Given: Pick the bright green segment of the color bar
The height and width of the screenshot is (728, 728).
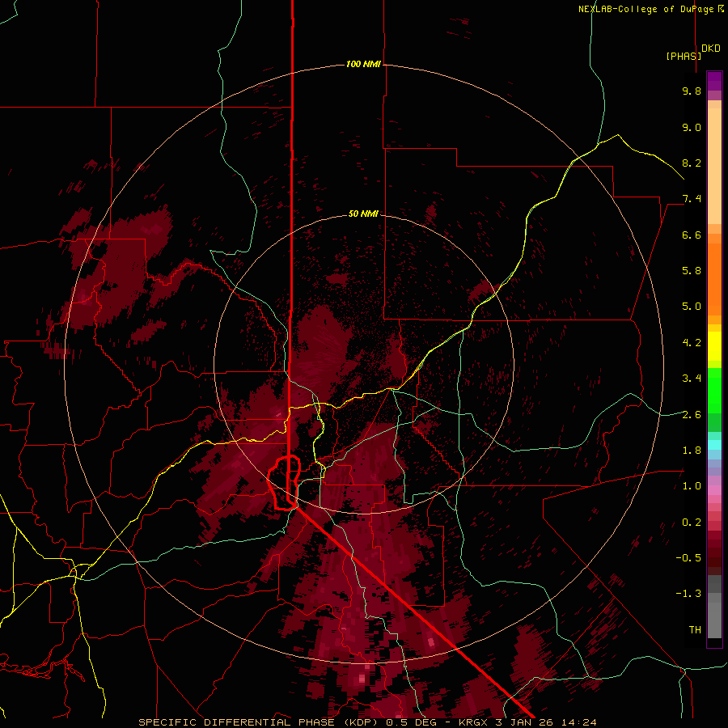Looking at the screenshot, I should [714, 390].
